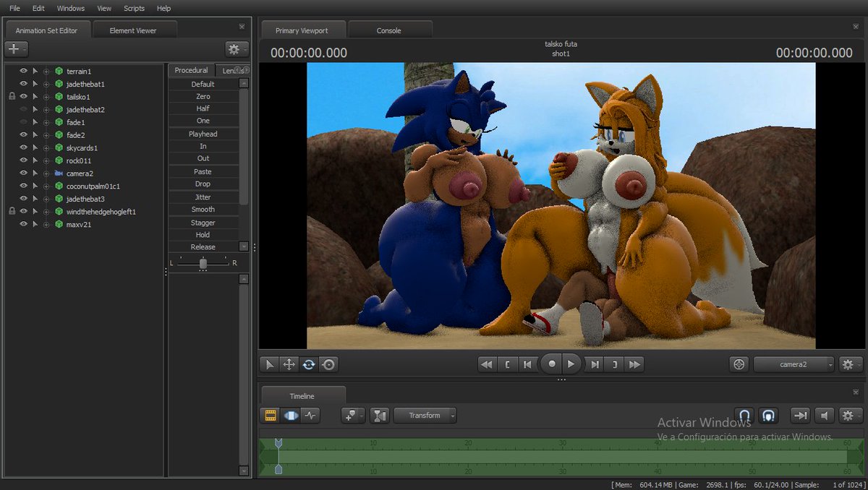868x490 pixels.
Task: Click the hourglass time selection icon
Action: point(380,416)
